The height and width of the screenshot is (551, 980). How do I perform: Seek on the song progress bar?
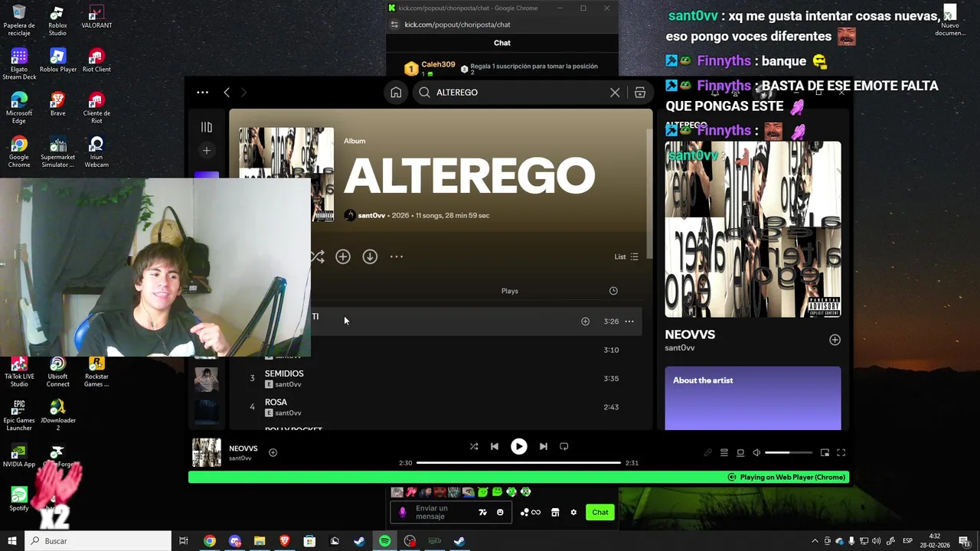518,463
